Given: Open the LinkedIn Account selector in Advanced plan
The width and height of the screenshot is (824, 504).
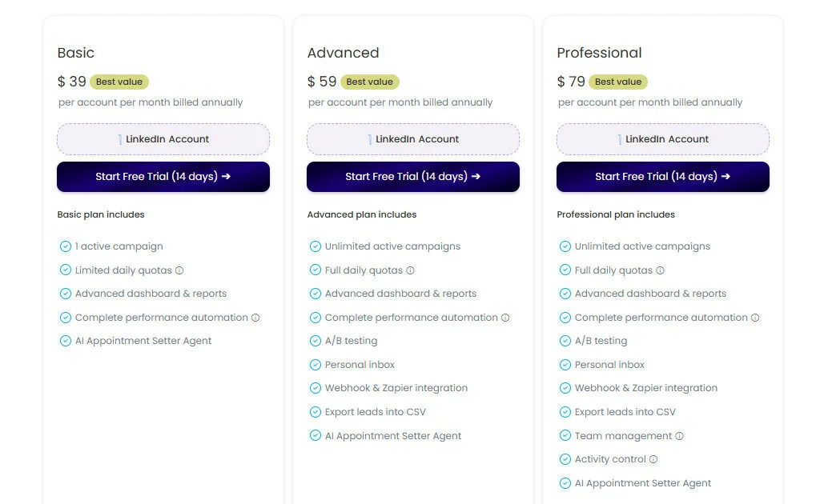Looking at the screenshot, I should click(412, 138).
